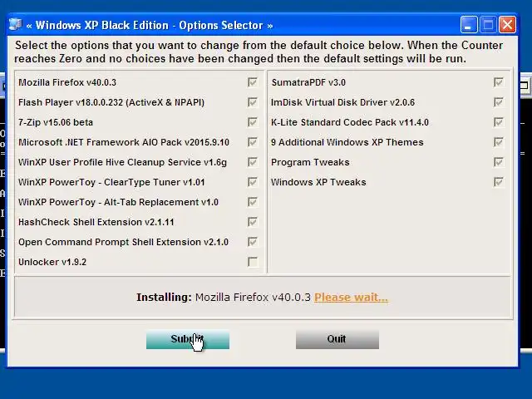Click the 'Windows XP Tweaks' label
Image resolution: width=532 pixels, height=399 pixels.
pyautogui.click(x=318, y=182)
